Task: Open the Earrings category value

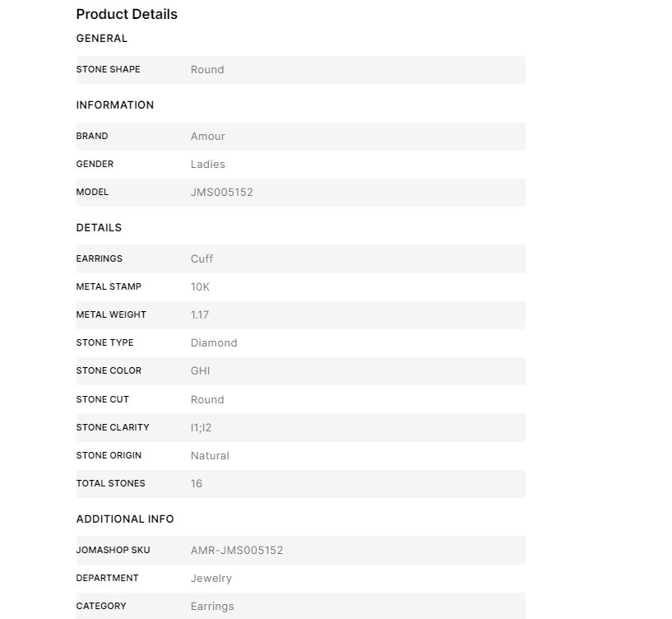Action: pos(212,607)
